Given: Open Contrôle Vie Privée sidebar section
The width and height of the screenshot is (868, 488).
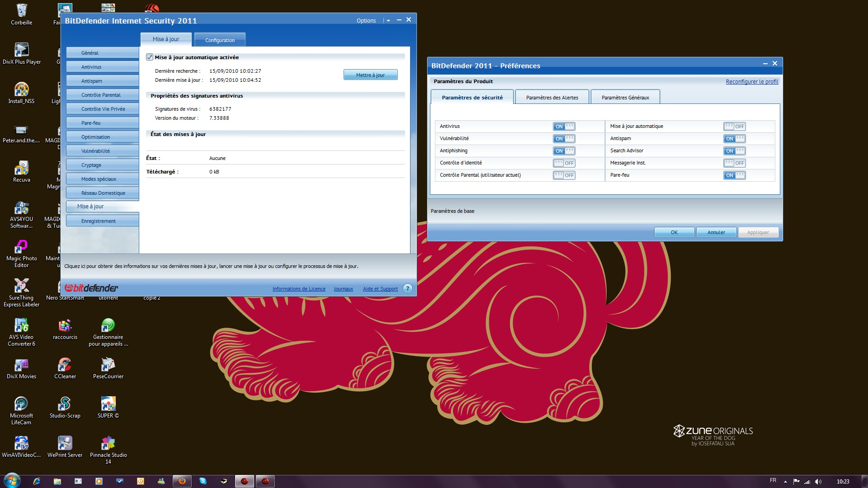Looking at the screenshot, I should click(x=103, y=109).
